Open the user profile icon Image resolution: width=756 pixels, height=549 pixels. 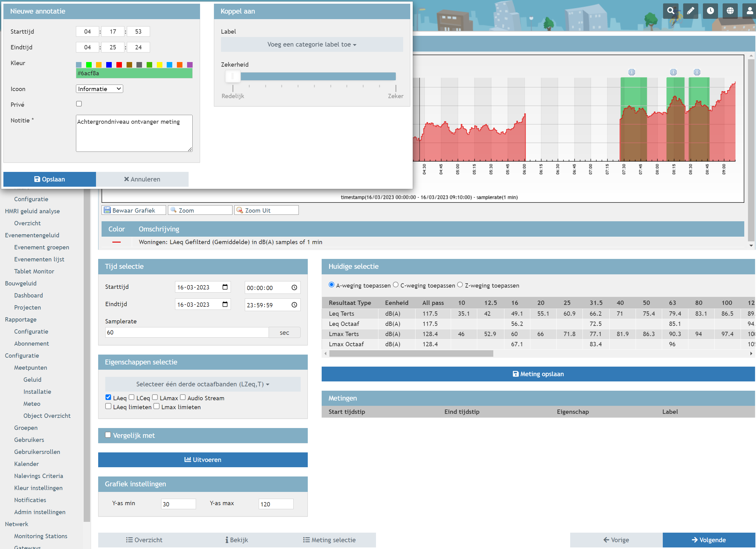tap(749, 11)
